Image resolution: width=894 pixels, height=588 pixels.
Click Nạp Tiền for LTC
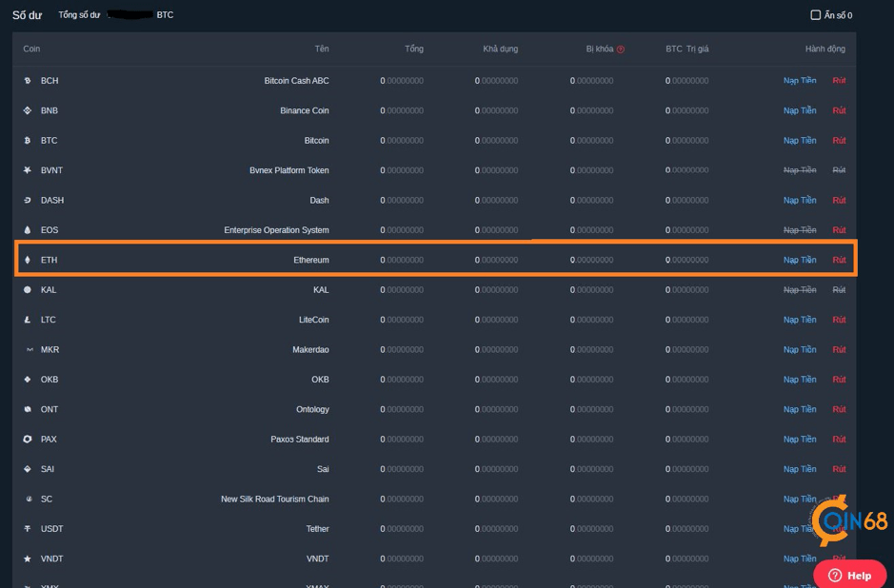click(x=800, y=320)
